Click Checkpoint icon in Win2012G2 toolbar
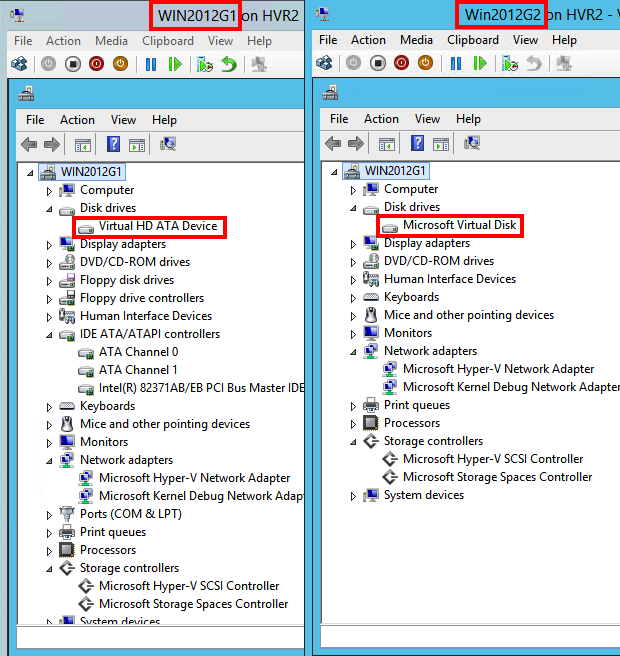620x656 pixels. click(510, 64)
